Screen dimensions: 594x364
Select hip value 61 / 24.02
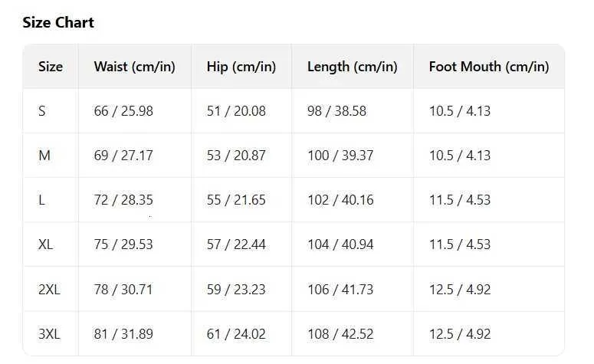coord(236,334)
